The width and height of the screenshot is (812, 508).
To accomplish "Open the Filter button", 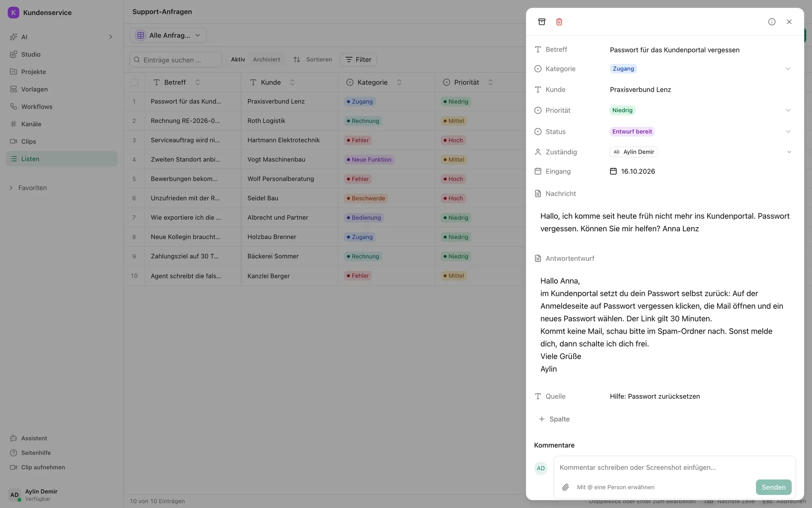I will coord(358,60).
